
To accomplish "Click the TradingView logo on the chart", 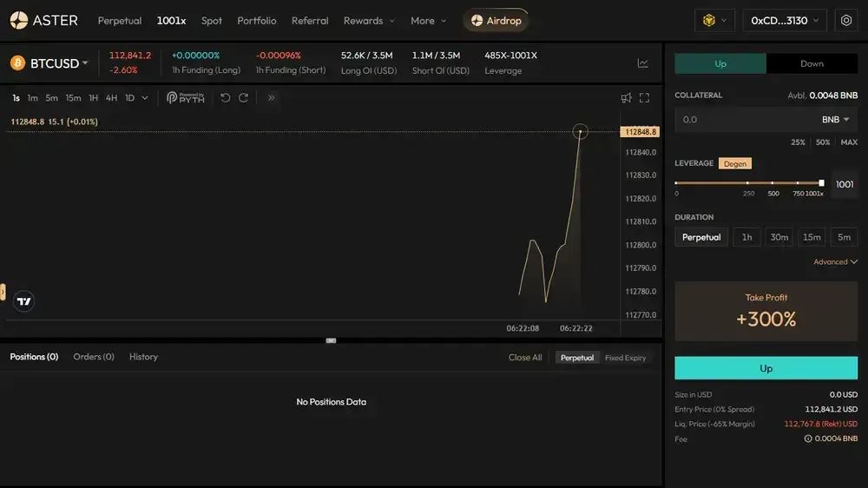I will [x=23, y=301].
